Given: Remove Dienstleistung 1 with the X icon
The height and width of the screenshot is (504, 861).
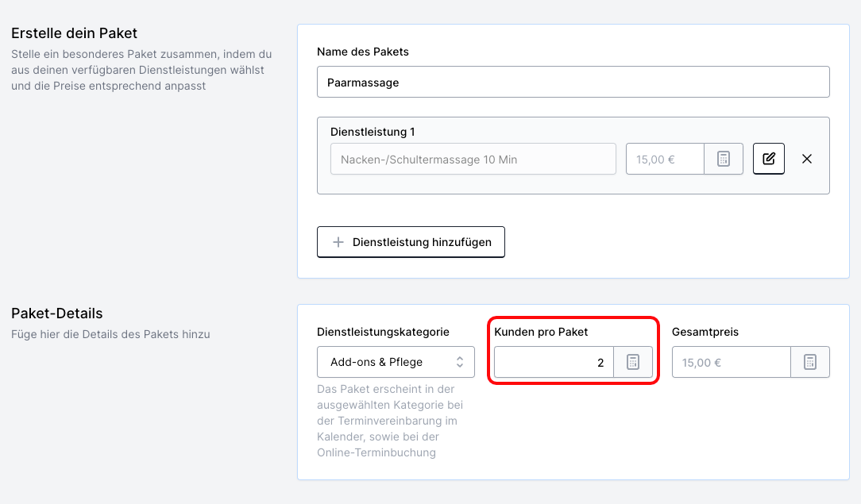Looking at the screenshot, I should click(x=807, y=159).
